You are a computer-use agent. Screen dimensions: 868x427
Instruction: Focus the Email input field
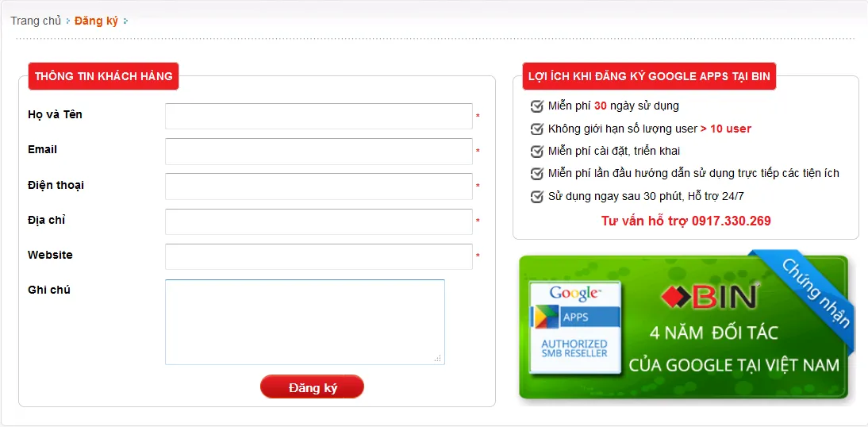click(319, 151)
